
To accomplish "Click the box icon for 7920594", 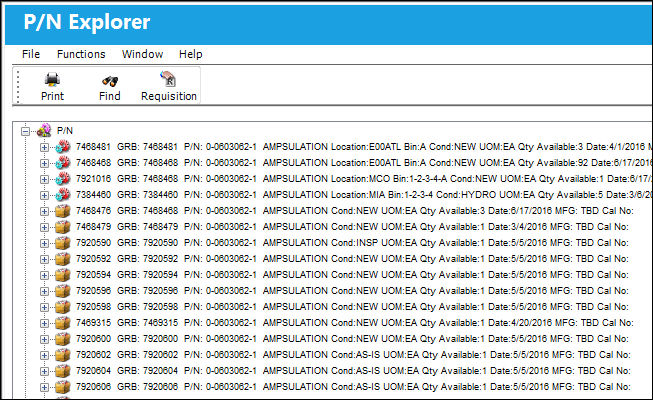I will click(x=63, y=275).
